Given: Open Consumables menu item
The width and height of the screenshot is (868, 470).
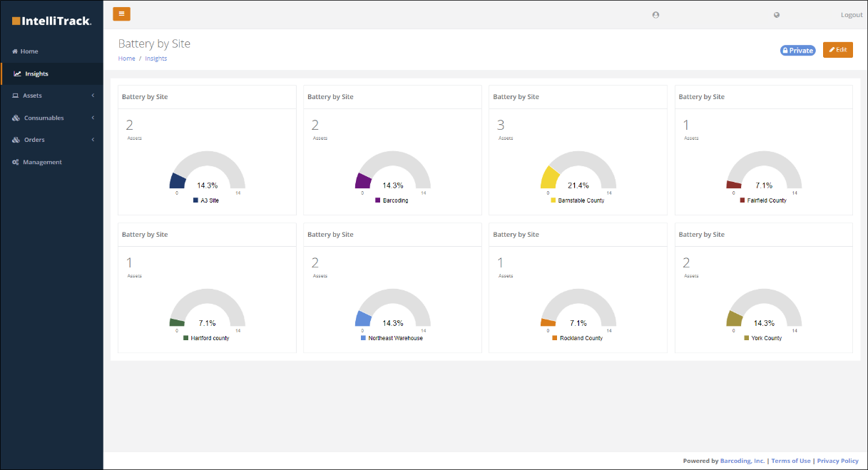Looking at the screenshot, I should 51,118.
